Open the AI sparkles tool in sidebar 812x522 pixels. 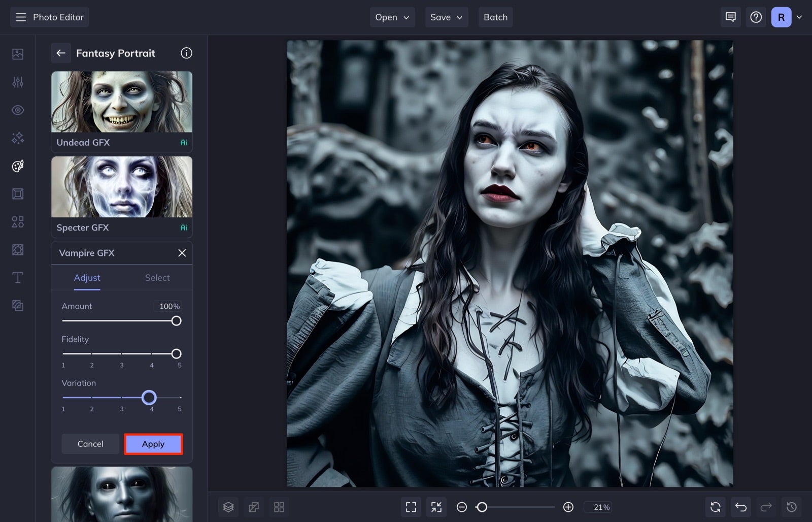[x=17, y=138]
